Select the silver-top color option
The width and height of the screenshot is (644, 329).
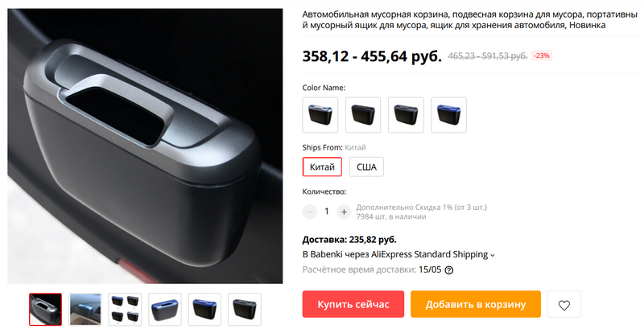(320, 115)
